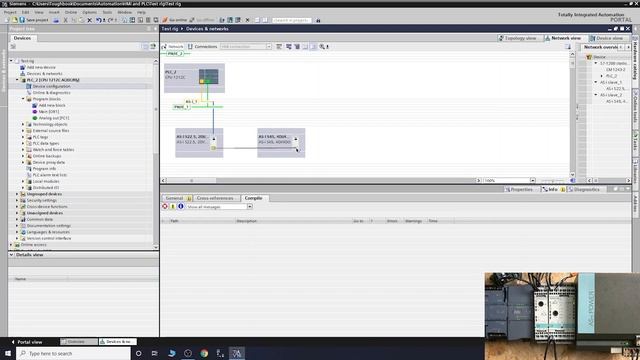Collapse the PLC_2 node in project tree
The image size is (640, 360).
(17, 80)
